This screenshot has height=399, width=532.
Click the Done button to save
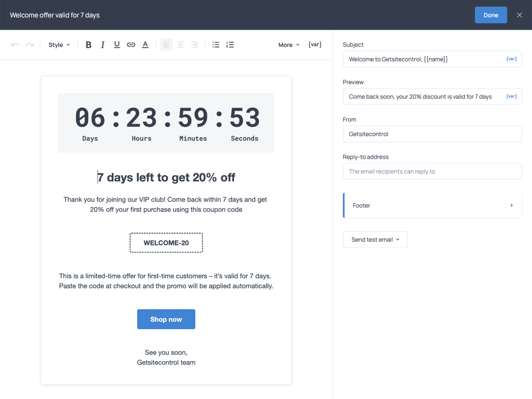(x=491, y=15)
